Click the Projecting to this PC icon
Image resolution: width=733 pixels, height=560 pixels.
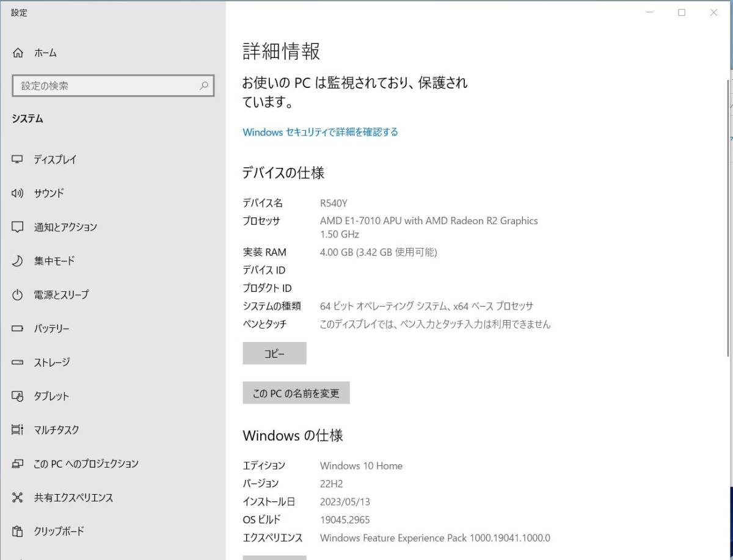[x=17, y=464]
